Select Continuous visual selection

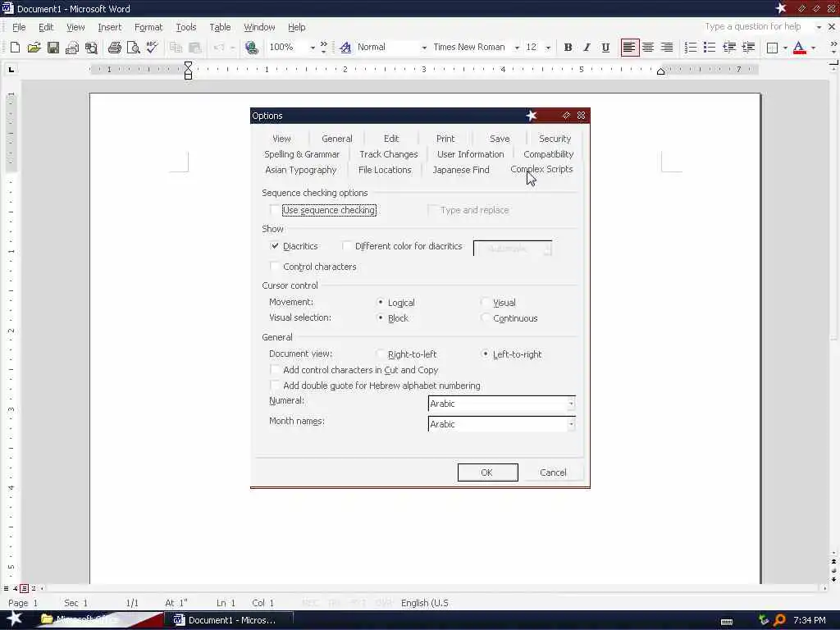(486, 317)
